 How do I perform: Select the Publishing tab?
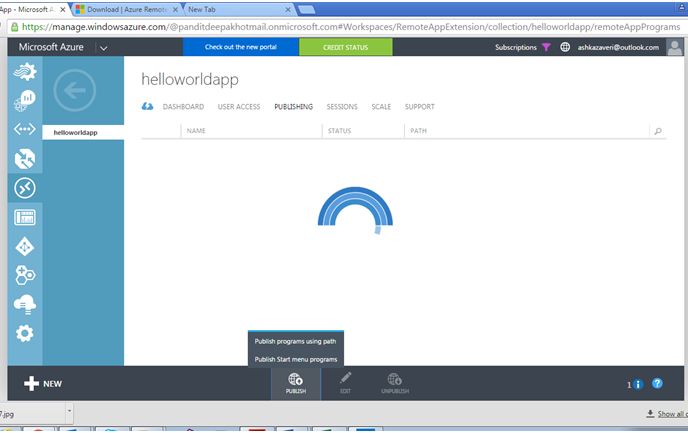click(294, 107)
